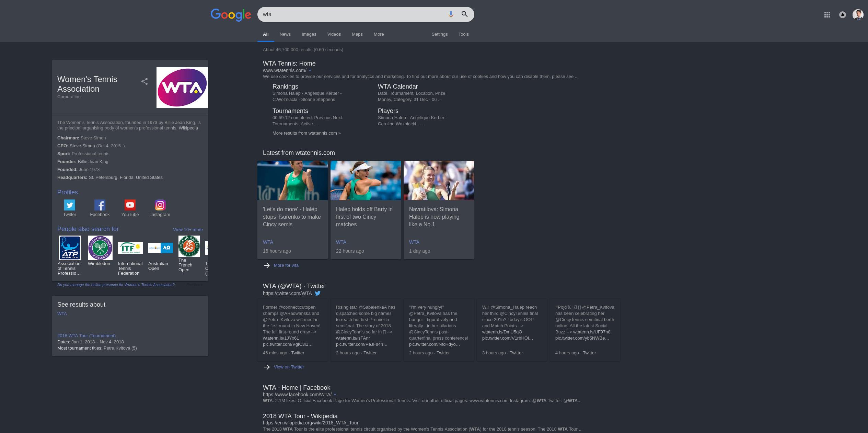This screenshot has height=433, width=868.
Task: Open the Players sitelink
Action: tap(388, 111)
